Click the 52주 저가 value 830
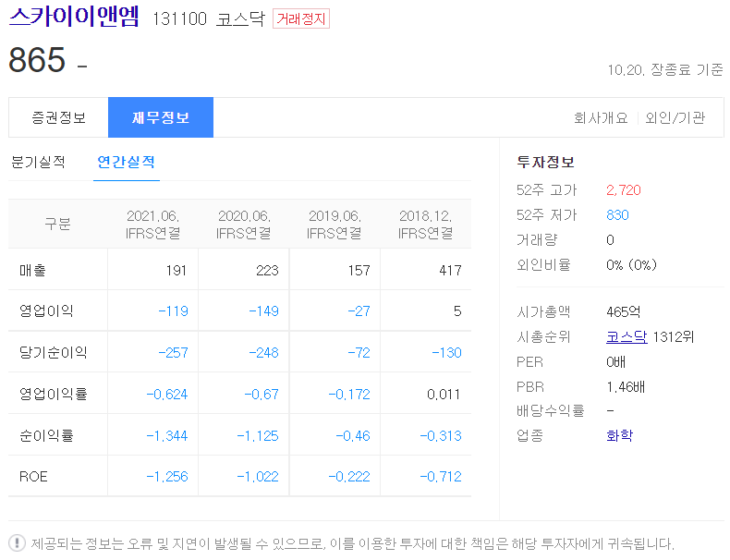 coord(617,215)
